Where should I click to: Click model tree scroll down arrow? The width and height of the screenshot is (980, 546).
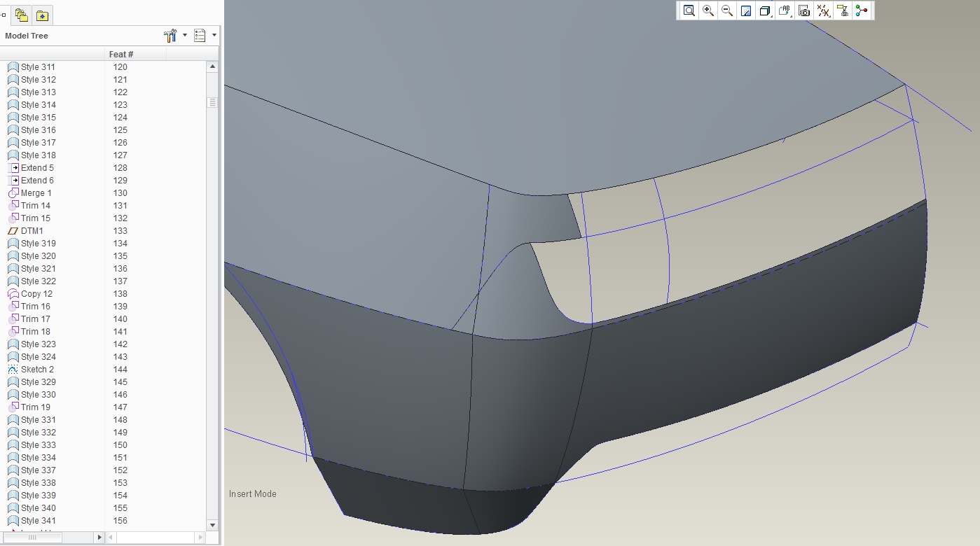point(213,524)
